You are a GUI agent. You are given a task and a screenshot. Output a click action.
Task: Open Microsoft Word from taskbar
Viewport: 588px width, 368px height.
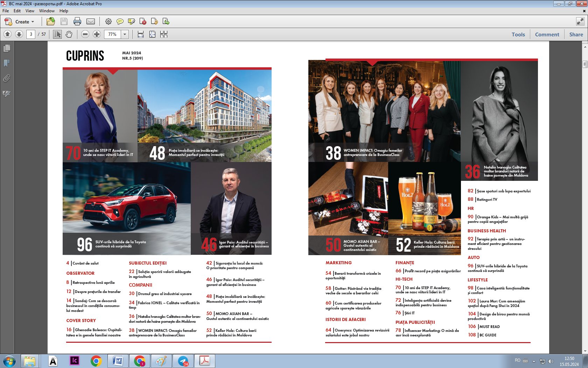118,361
